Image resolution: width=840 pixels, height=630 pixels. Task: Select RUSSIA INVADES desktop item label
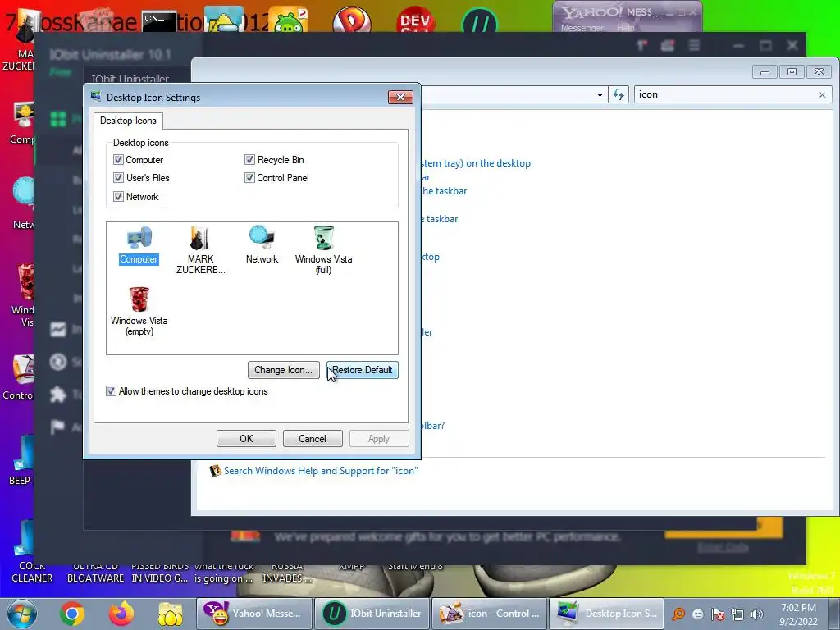[x=286, y=572]
